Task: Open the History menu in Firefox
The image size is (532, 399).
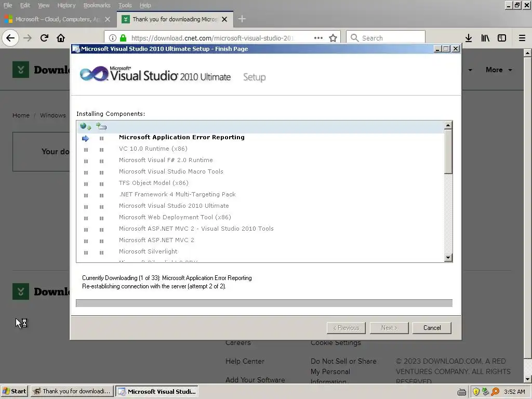Action: tap(66, 5)
